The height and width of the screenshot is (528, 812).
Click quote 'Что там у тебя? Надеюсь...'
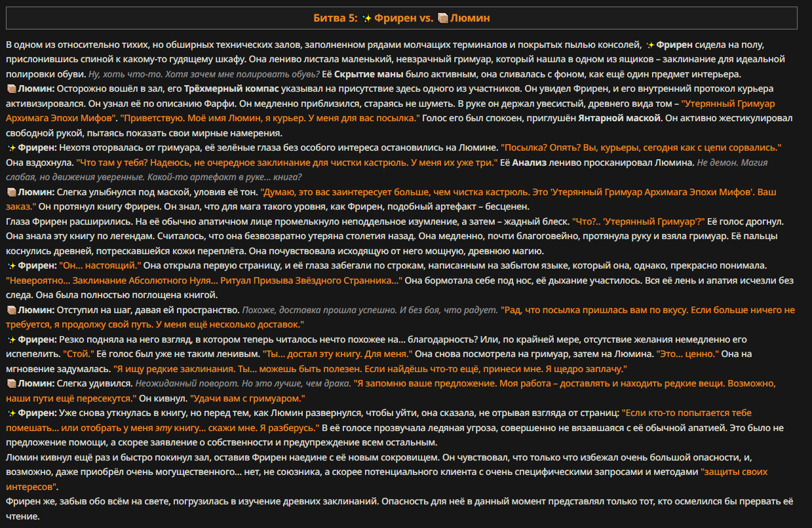[x=287, y=162]
